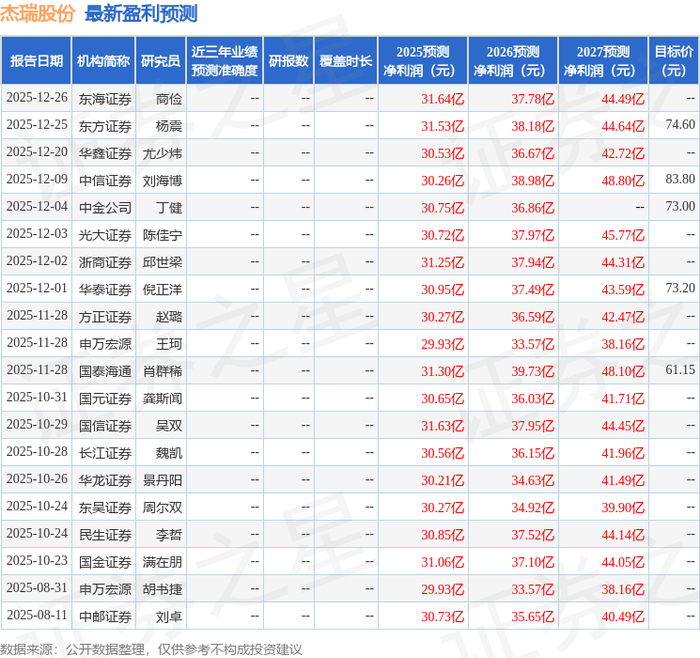Image resolution: width=700 pixels, height=658 pixels.
Task: Click the 报告日期 column header
Action: click(x=37, y=61)
